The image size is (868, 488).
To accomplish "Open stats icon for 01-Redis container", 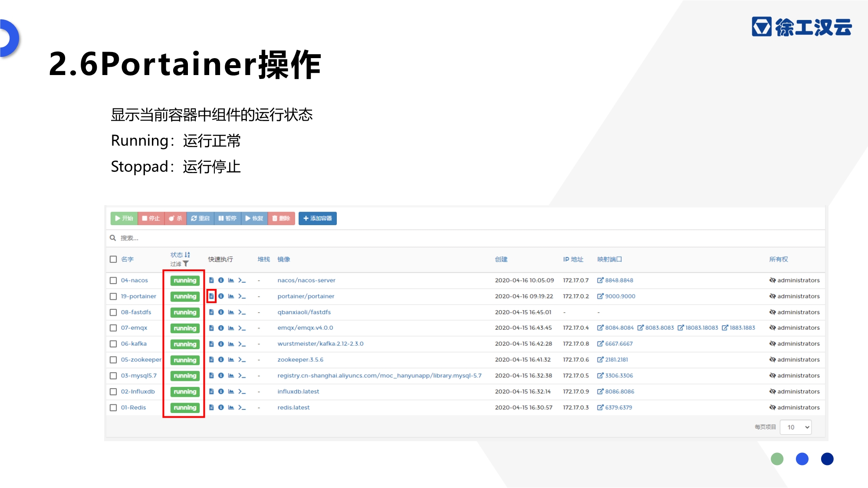I will 231,407.
